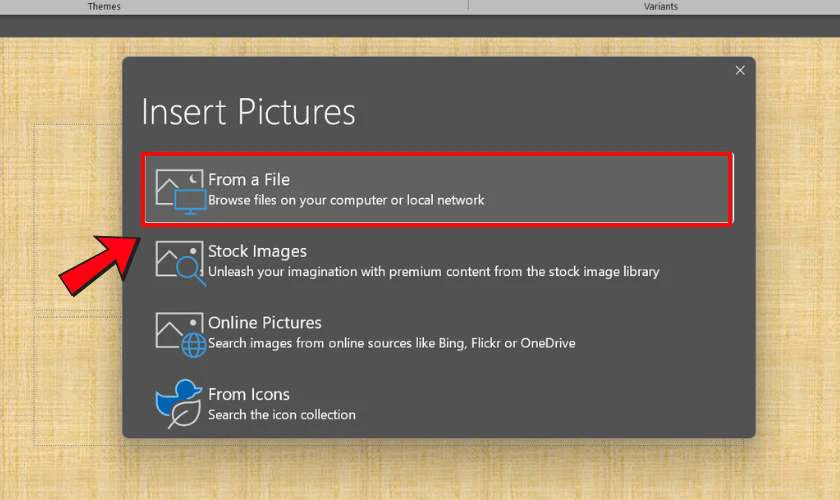Close the Insert Pictures dialog
The height and width of the screenshot is (500, 840).
coord(740,70)
